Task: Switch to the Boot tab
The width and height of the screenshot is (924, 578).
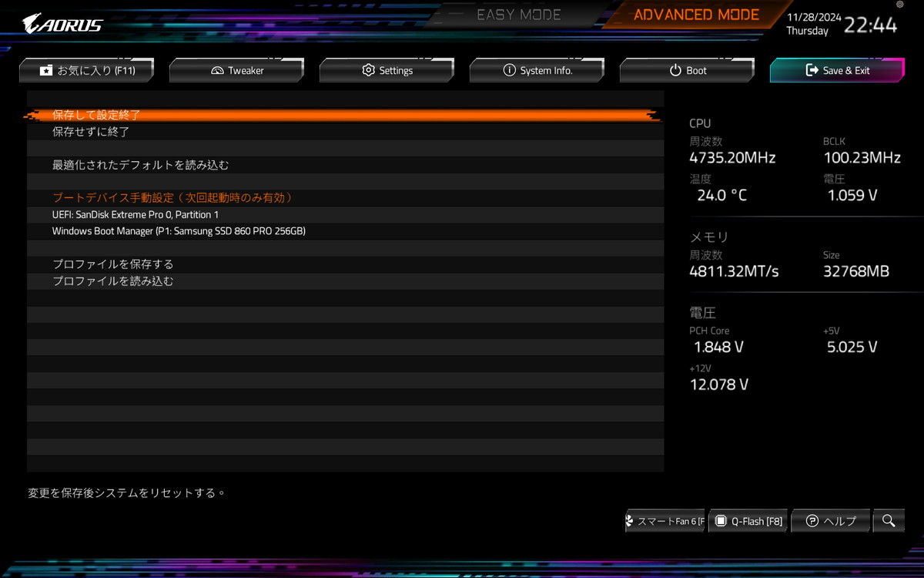Action: (688, 70)
